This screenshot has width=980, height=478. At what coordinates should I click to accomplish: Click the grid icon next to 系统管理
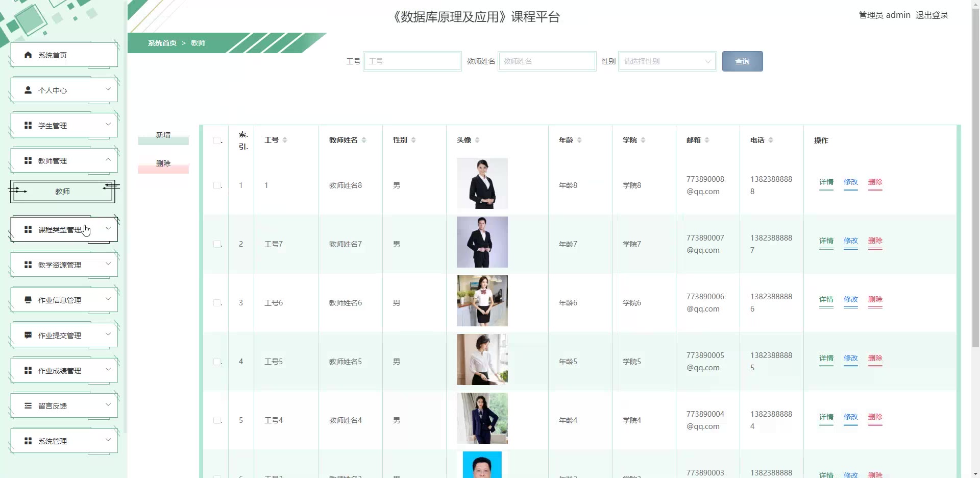(28, 441)
